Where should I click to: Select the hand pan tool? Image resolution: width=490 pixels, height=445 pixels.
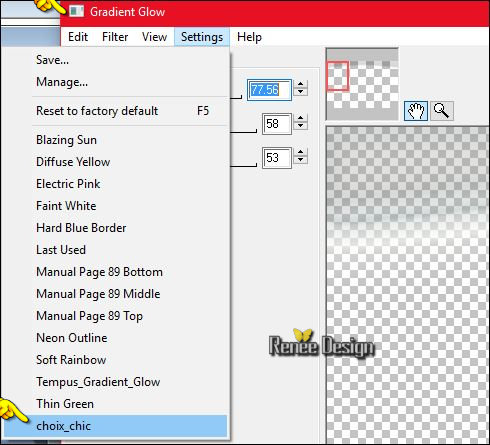[416, 111]
